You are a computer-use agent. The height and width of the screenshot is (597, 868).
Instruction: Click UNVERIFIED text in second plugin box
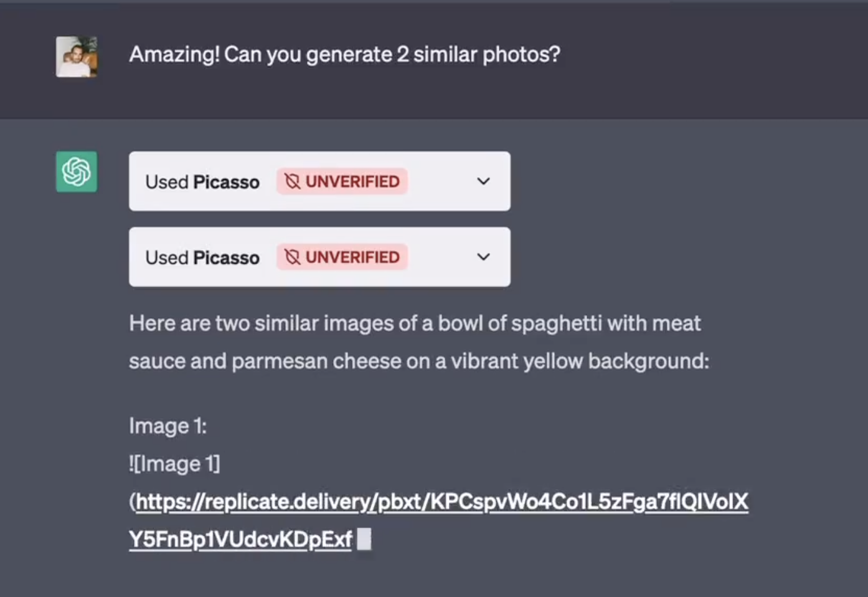click(352, 257)
